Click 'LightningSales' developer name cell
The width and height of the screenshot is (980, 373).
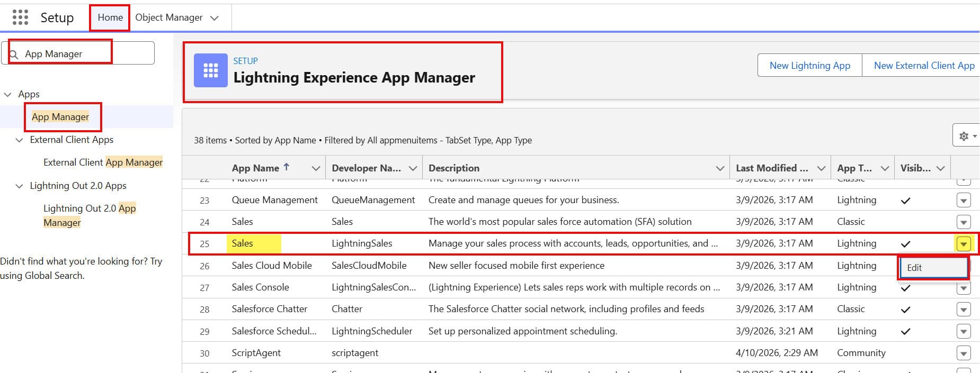pyautogui.click(x=362, y=243)
